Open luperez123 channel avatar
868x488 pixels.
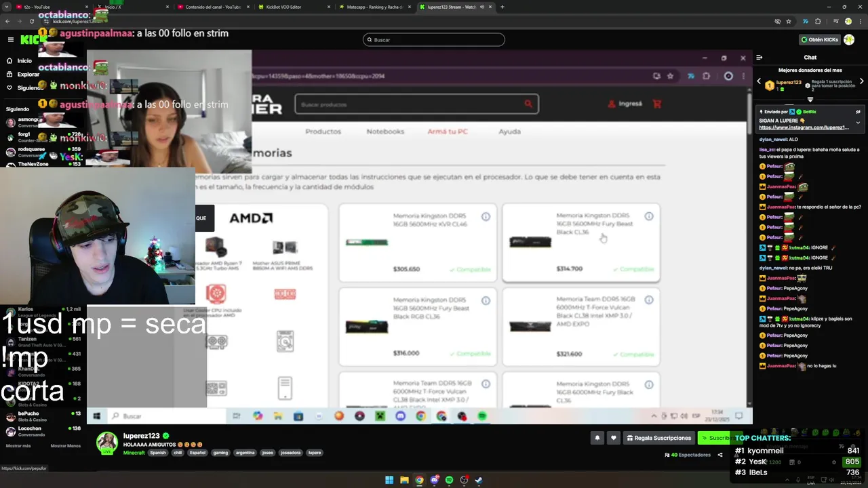pos(106,443)
